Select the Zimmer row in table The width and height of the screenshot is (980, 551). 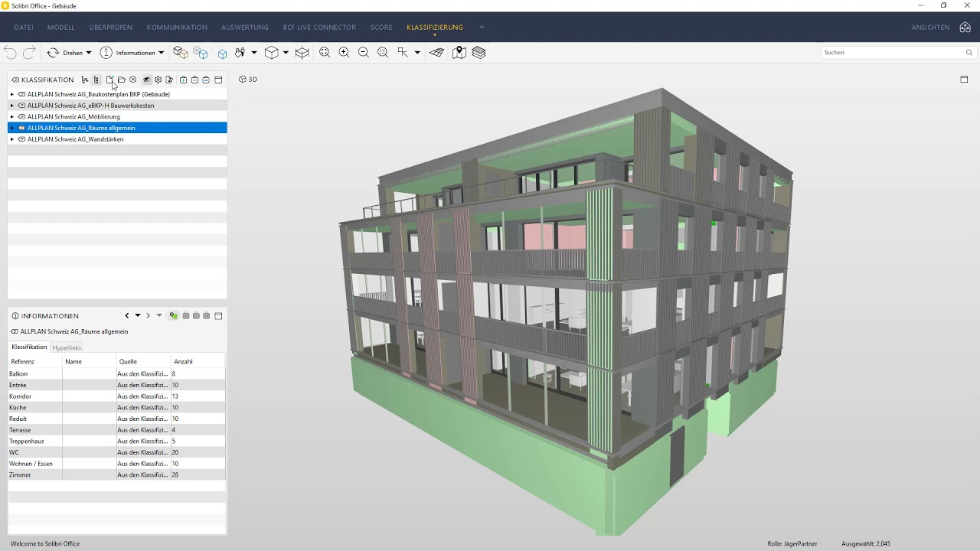coord(117,474)
